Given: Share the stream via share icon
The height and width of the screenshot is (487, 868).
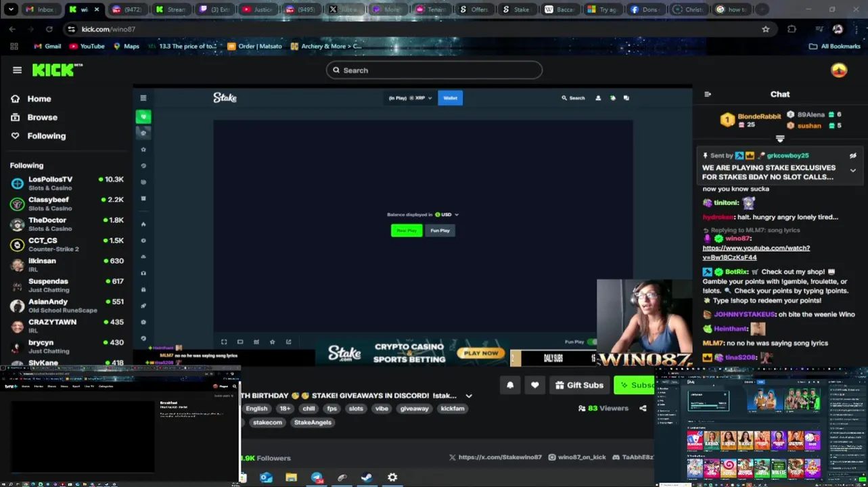Looking at the screenshot, I should 643,409.
